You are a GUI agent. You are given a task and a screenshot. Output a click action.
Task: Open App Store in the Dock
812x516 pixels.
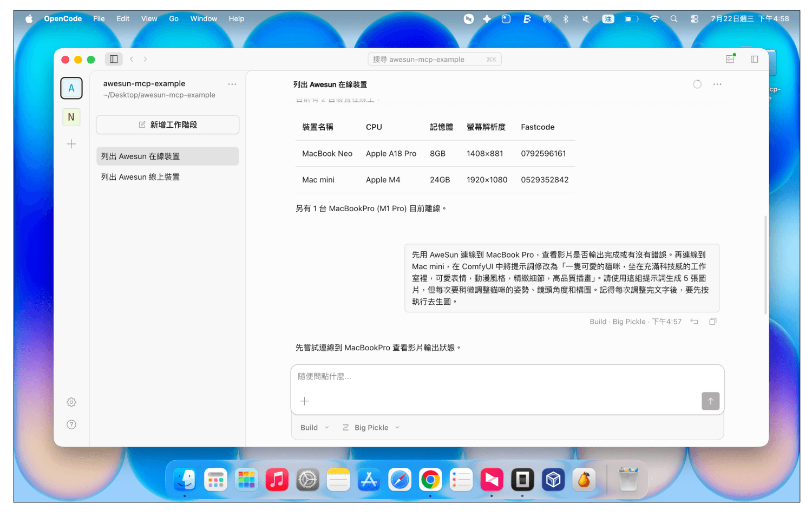[x=369, y=480]
